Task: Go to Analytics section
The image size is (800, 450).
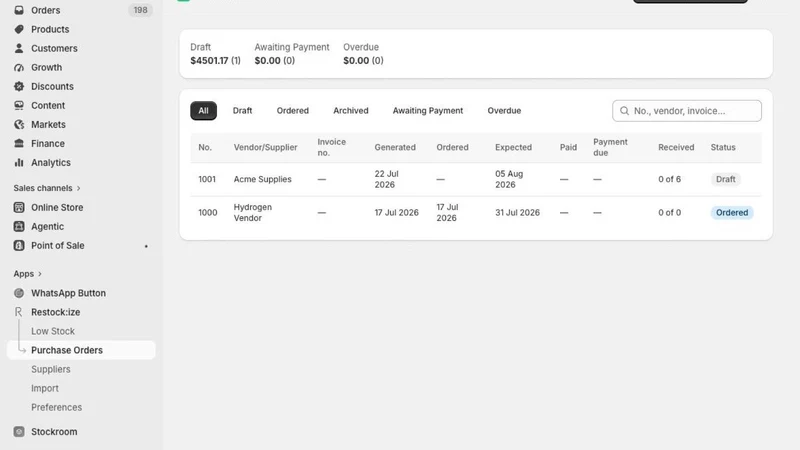Action: (x=51, y=162)
